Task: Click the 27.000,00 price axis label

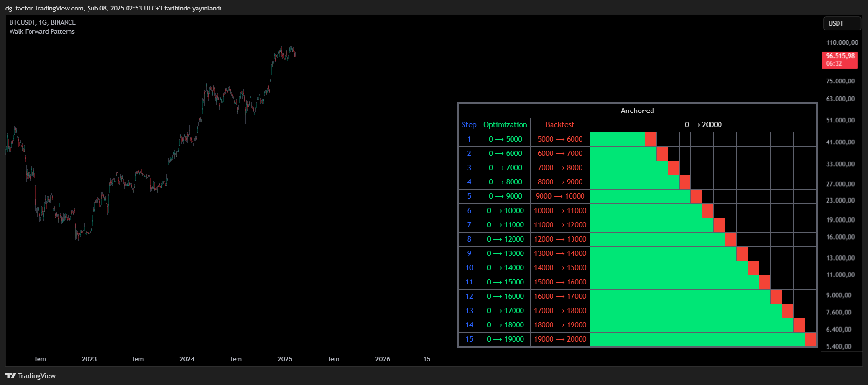Action: (x=840, y=184)
